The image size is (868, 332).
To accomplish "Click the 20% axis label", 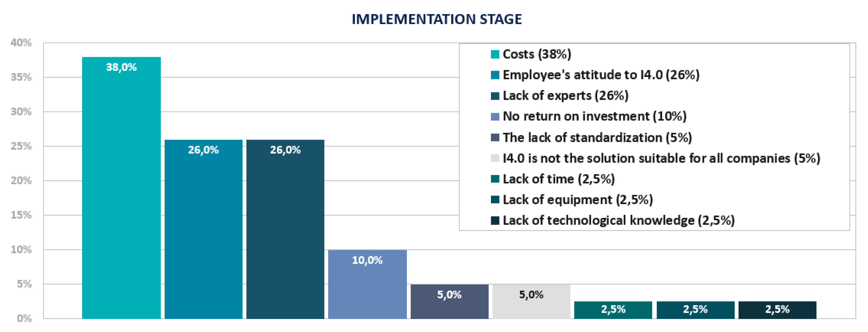I will [x=21, y=181].
